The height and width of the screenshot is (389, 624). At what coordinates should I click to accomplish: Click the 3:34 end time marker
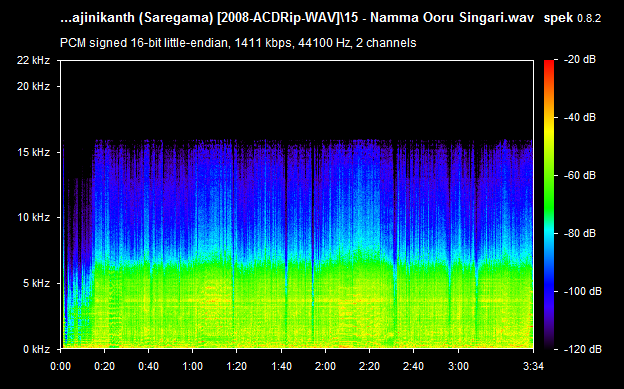[x=533, y=366]
